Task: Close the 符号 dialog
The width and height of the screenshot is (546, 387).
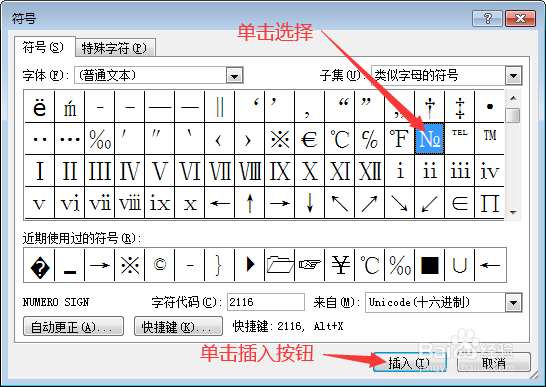Action: [520, 18]
